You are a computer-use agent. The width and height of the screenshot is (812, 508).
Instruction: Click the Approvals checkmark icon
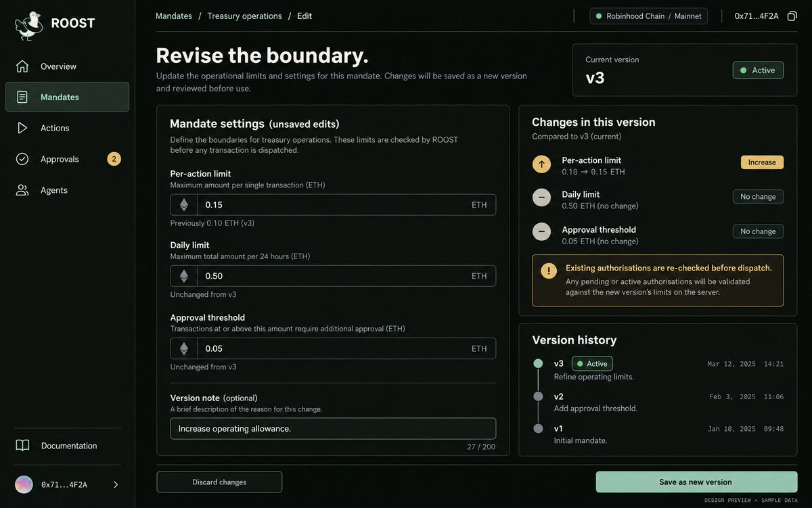(22, 159)
